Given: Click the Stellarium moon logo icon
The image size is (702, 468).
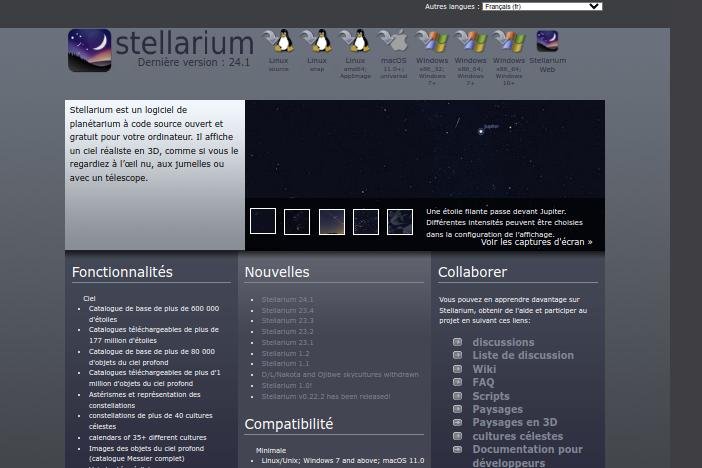Looking at the screenshot, I should [90, 50].
